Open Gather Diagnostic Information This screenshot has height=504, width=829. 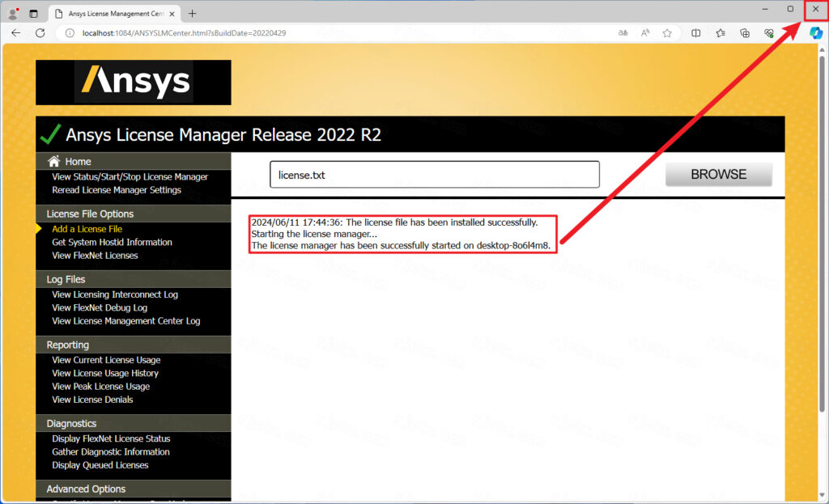pyautogui.click(x=111, y=451)
